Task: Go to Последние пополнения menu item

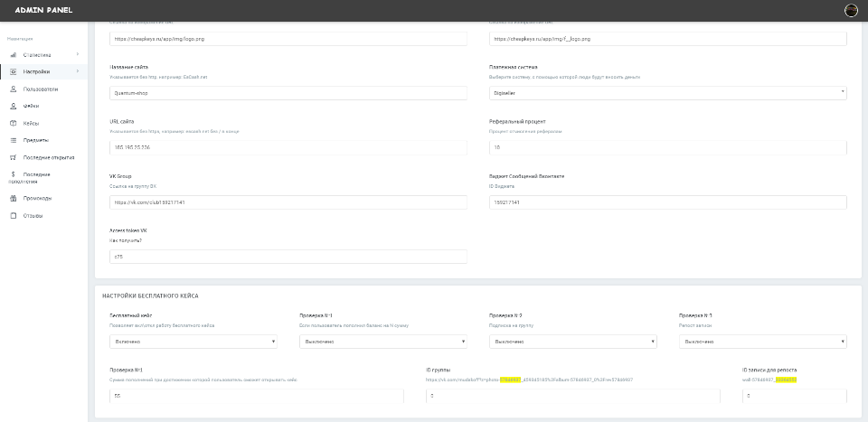Action: click(36, 177)
